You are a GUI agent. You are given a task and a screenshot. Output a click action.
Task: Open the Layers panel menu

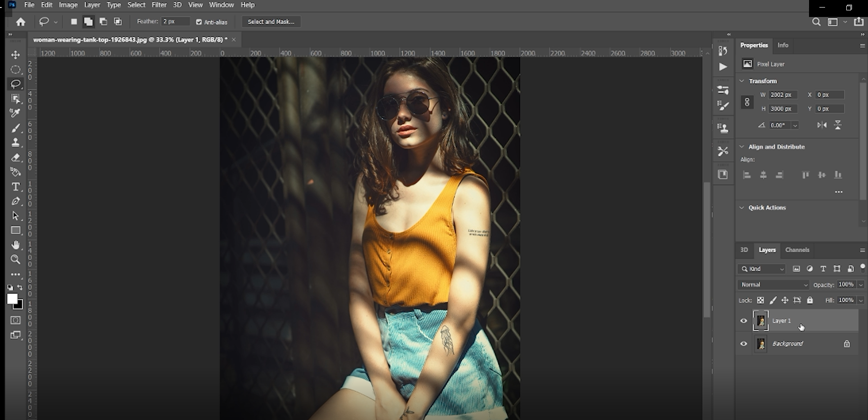(862, 250)
